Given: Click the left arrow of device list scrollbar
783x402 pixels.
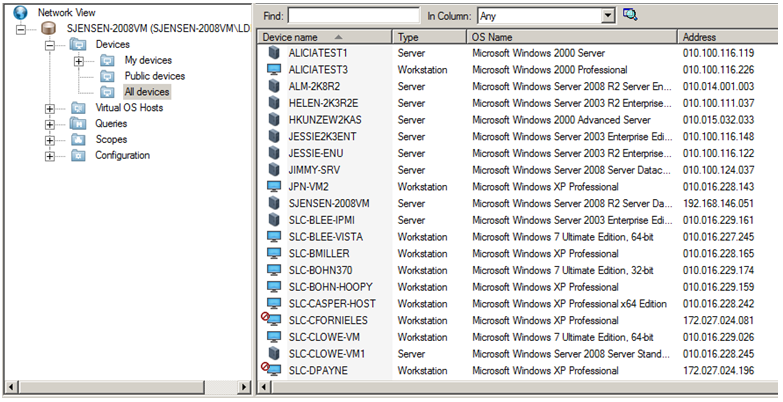Looking at the screenshot, I should coord(265,387).
